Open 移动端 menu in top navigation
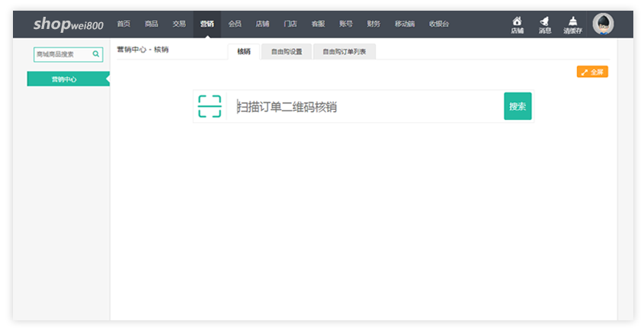Image resolution: width=644 pixels, height=331 pixels. pyautogui.click(x=405, y=24)
